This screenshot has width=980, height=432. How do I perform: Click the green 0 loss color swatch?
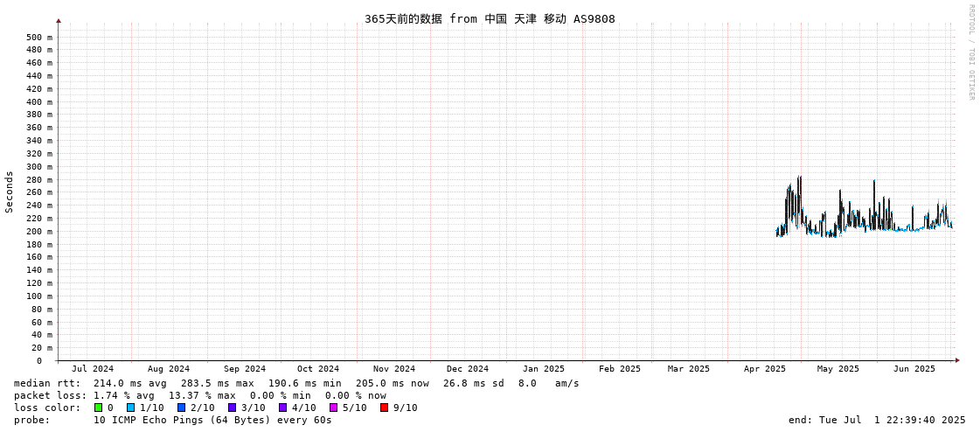(98, 408)
